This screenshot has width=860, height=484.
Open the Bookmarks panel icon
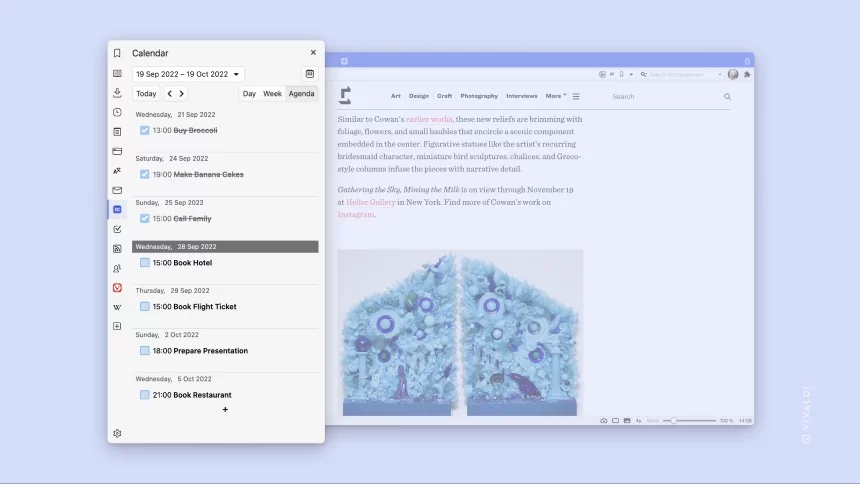(x=117, y=53)
